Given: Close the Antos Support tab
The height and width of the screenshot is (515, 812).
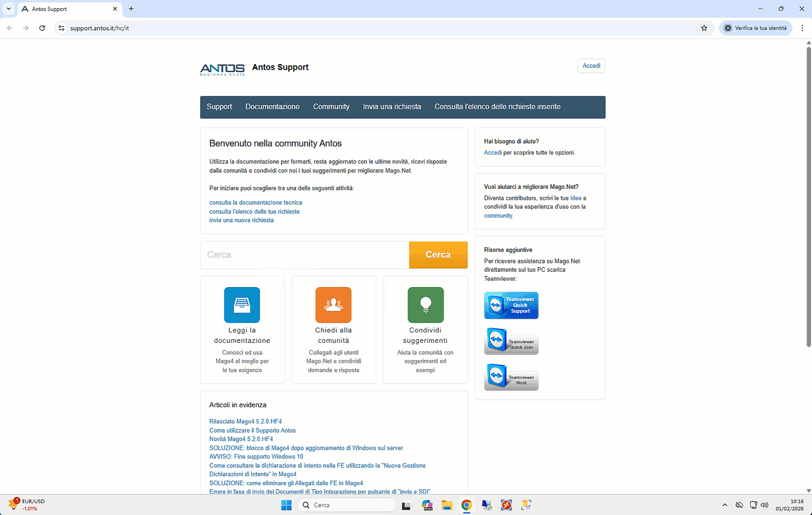Looking at the screenshot, I should coord(115,9).
